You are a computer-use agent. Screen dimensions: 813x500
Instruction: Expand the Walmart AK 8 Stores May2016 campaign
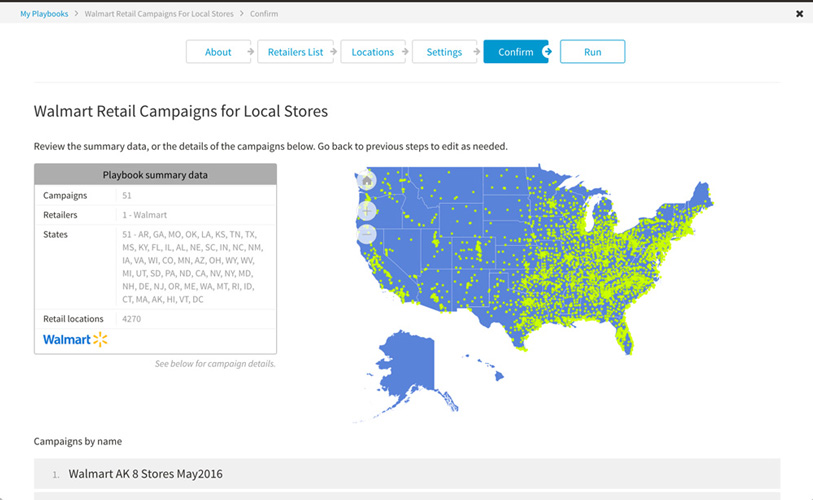pos(407,474)
